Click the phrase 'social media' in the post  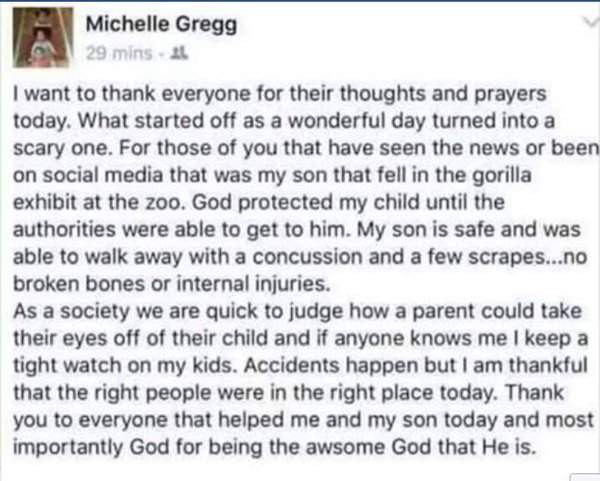coord(102,175)
